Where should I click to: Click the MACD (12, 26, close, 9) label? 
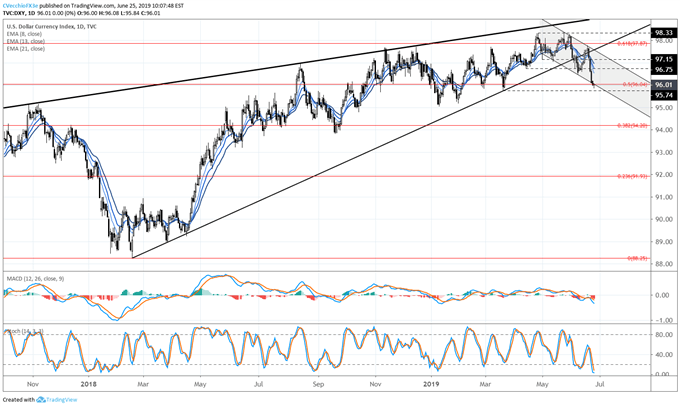(x=35, y=279)
